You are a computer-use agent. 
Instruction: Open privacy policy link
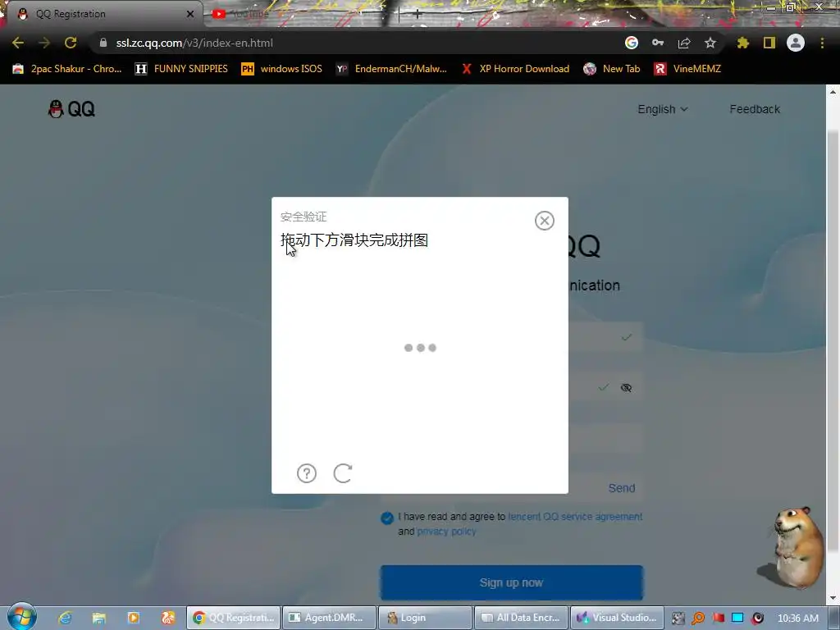[446, 532]
